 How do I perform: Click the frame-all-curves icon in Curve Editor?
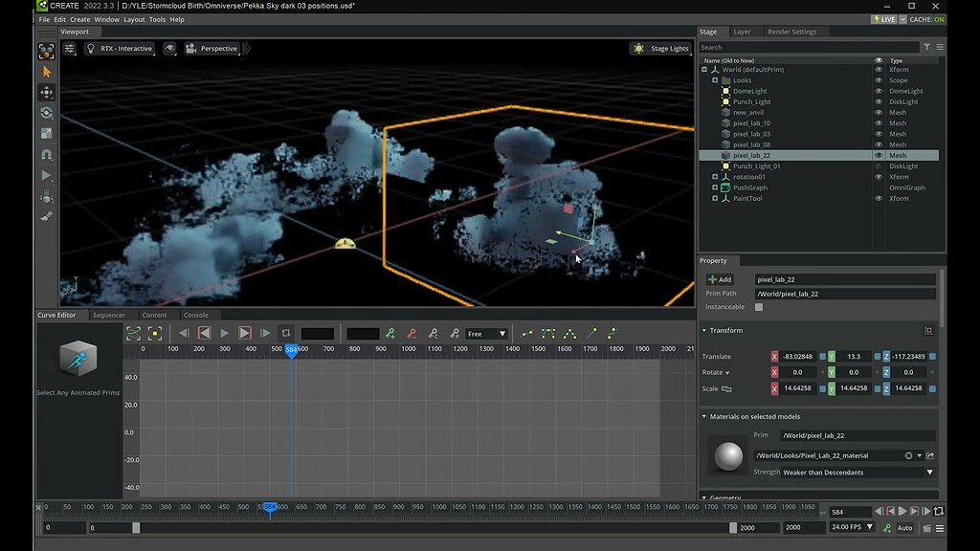coord(133,333)
